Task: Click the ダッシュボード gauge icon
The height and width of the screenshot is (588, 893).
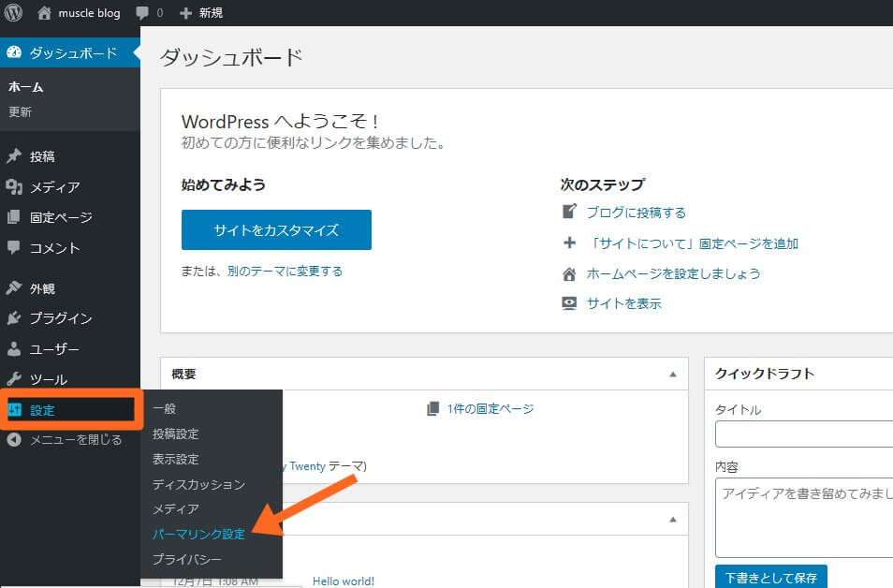Action: 14,52
